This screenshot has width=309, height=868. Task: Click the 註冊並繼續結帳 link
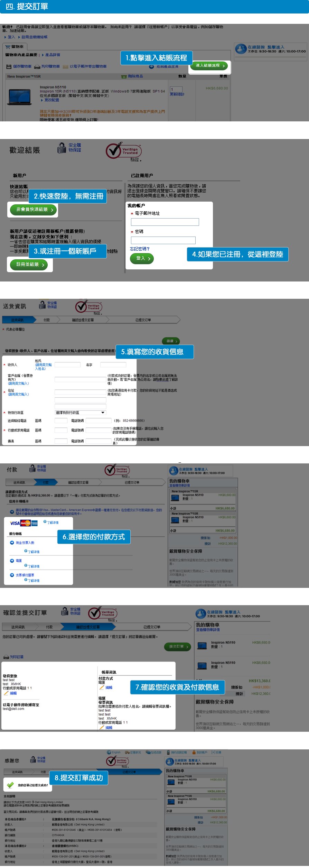(35, 37)
